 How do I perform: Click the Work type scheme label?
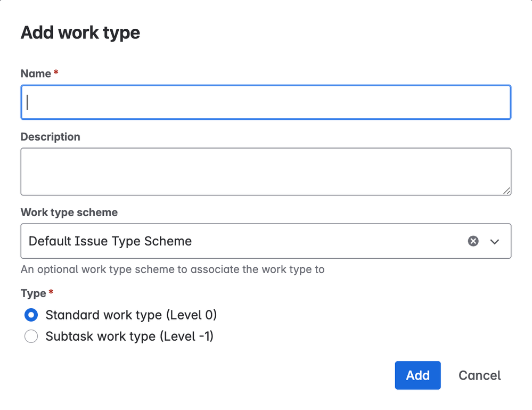(69, 212)
